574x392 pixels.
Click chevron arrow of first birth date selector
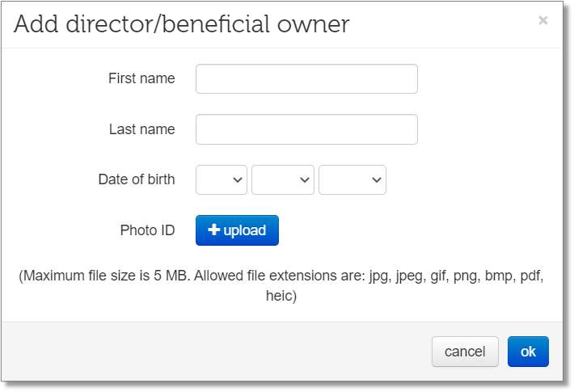pos(238,179)
